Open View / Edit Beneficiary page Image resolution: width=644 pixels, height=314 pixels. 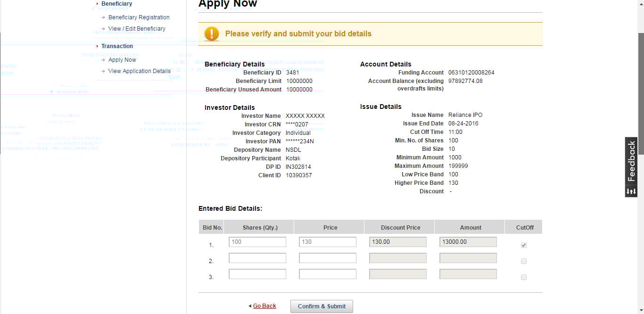tap(137, 29)
